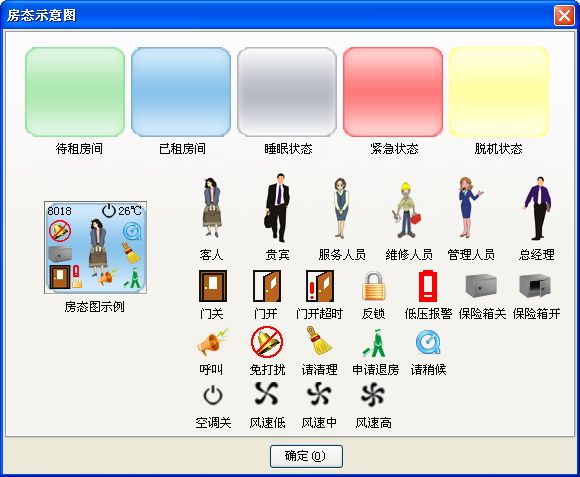Click the 低压报警 red battery icon

point(428,287)
